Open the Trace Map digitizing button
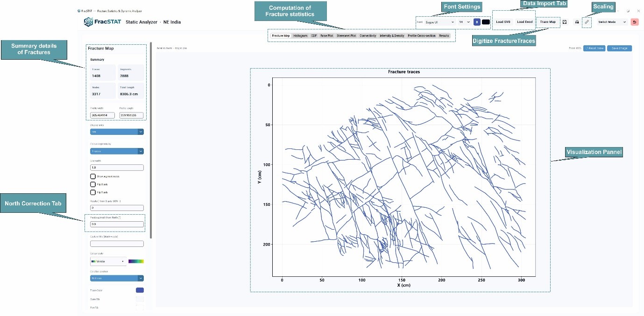Screen dimensions: 644x316 tap(548, 22)
